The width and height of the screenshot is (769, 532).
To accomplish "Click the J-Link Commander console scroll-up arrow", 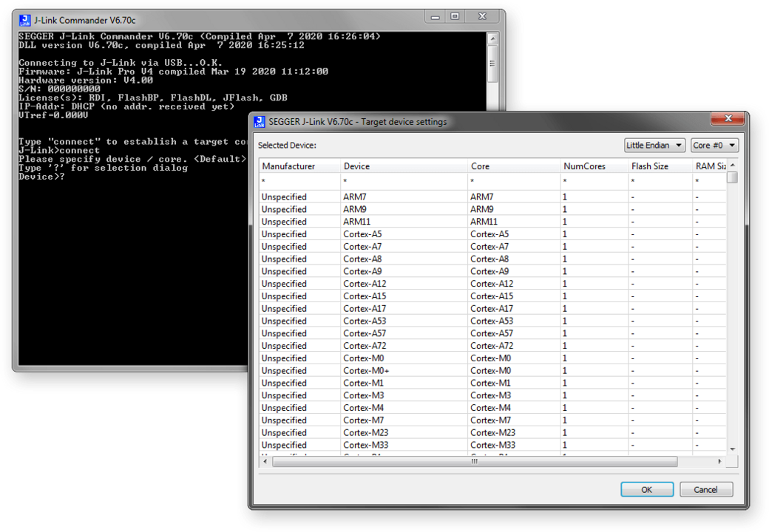I will [493, 38].
